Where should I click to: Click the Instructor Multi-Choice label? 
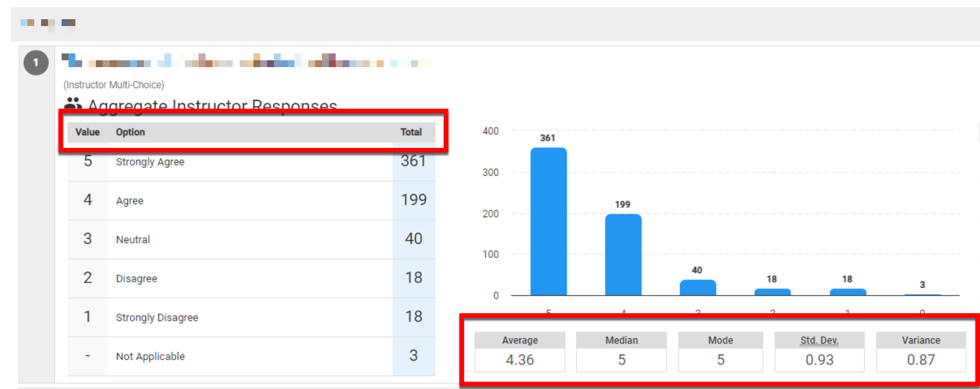pos(114,85)
